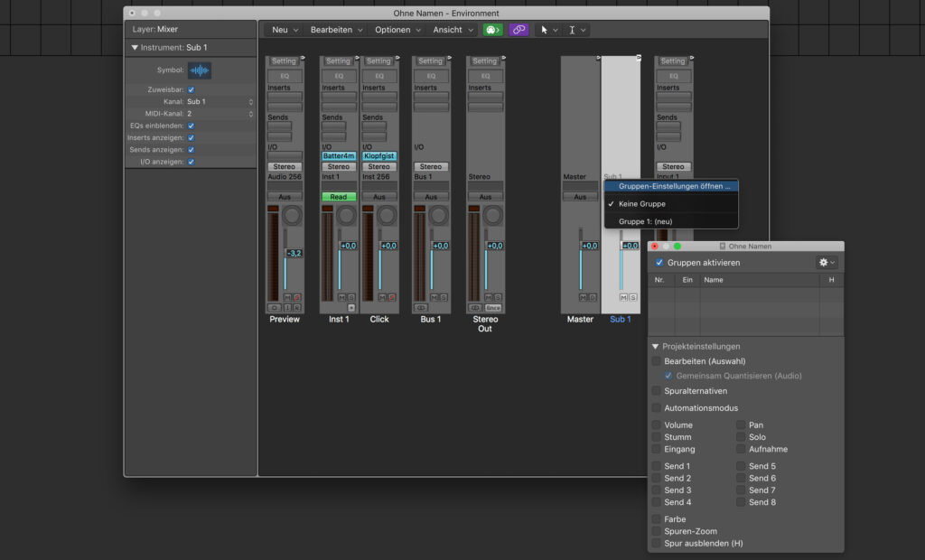The width and height of the screenshot is (925, 560).
Task: Select the Sub 1 channel strip label
Action: (x=620, y=319)
